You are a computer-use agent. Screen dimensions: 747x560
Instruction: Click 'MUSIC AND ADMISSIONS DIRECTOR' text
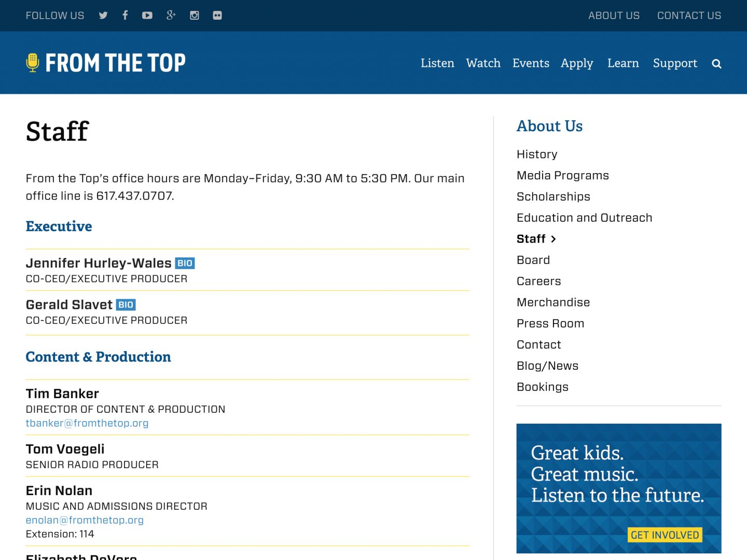pyautogui.click(x=117, y=507)
